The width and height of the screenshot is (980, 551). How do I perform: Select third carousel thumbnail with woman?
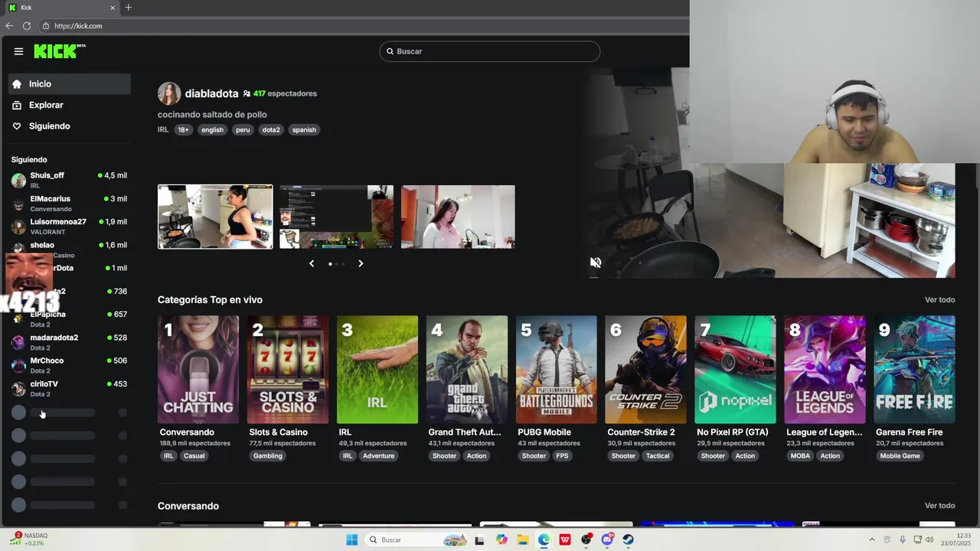click(458, 217)
